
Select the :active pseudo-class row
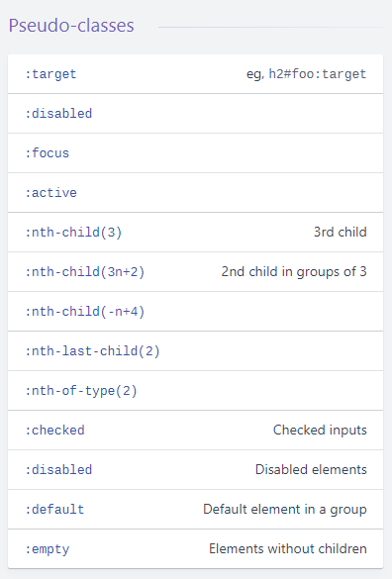(x=195, y=192)
